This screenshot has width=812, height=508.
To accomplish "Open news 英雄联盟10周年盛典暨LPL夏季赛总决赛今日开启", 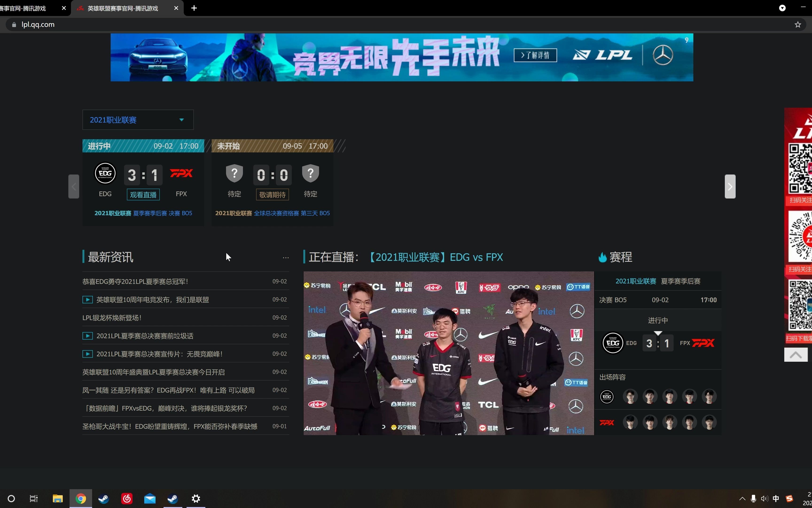I will (154, 372).
